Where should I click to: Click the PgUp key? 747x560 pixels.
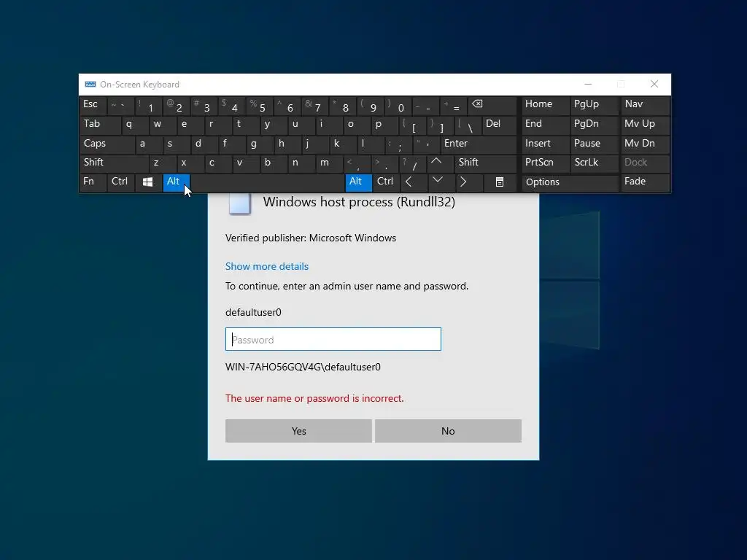595,106
